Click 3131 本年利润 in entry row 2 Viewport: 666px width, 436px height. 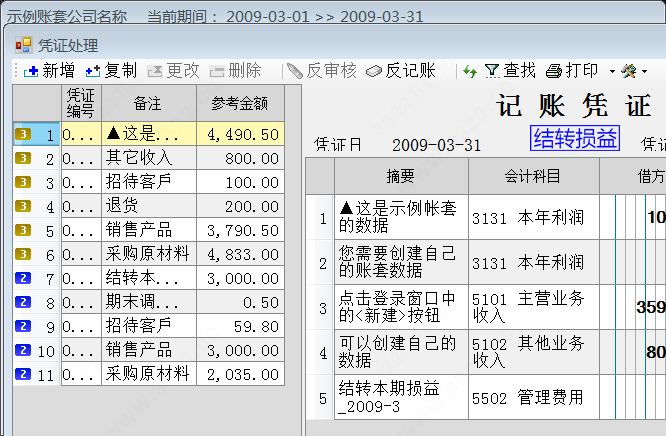(533, 262)
